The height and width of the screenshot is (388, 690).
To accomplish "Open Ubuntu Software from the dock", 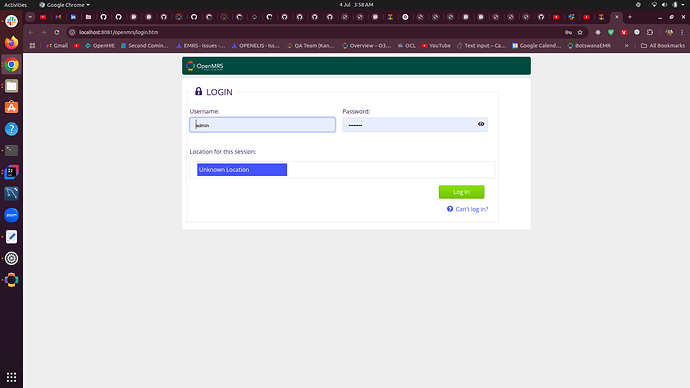I will tap(11, 107).
